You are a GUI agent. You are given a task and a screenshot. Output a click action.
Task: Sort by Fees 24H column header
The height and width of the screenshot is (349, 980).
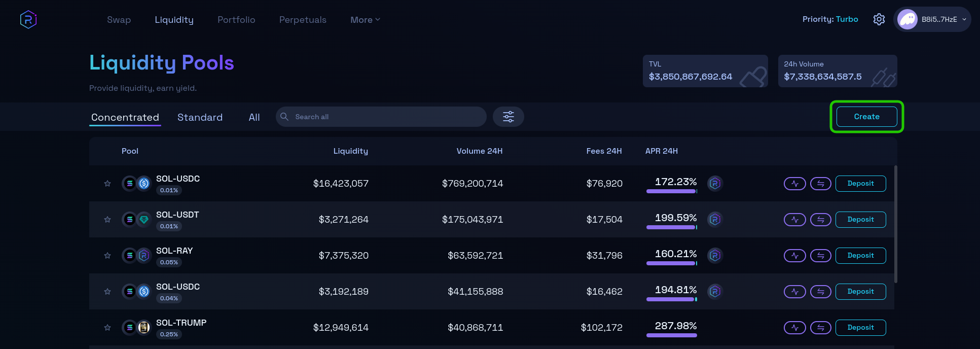click(604, 151)
